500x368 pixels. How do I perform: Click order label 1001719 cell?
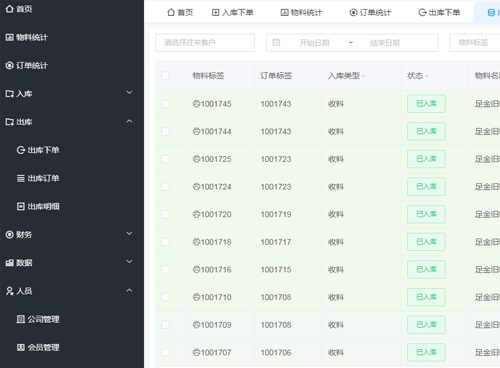[276, 214]
